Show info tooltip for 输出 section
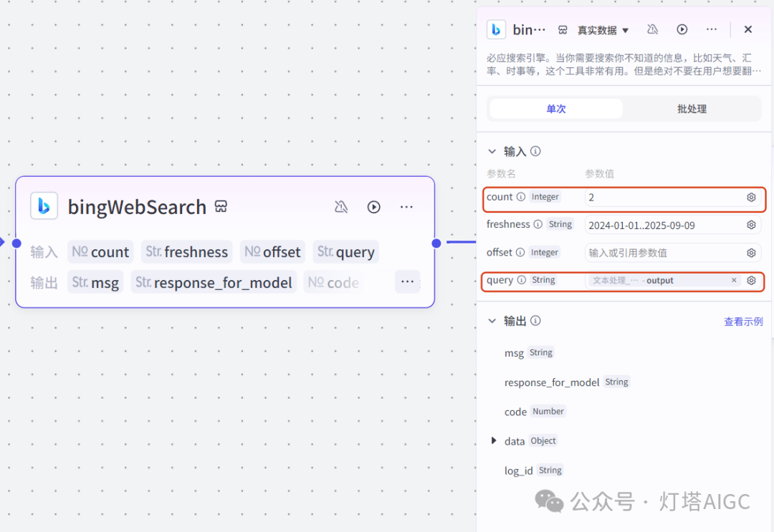774x532 pixels. [x=535, y=321]
